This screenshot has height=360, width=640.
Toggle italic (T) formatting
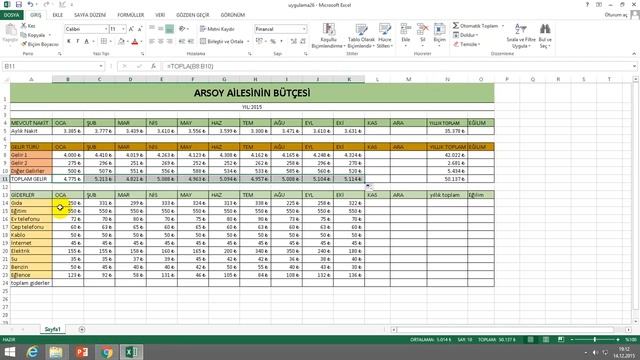coord(78,41)
